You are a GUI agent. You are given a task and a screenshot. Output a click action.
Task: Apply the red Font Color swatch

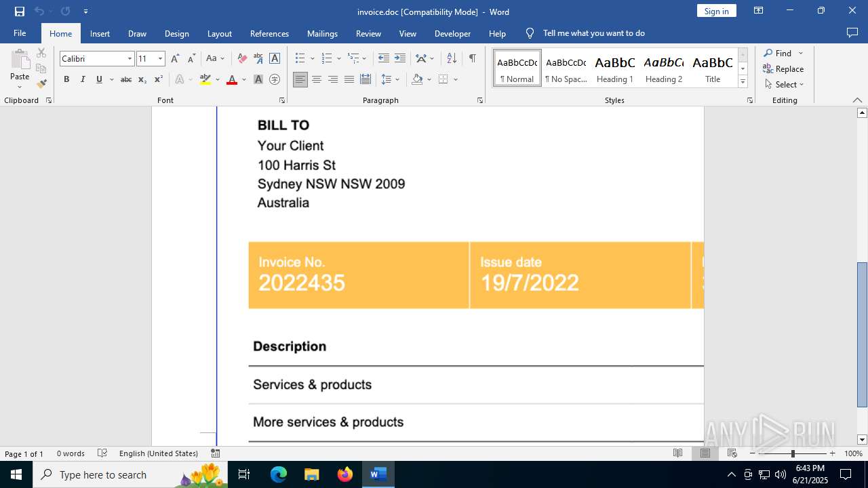[x=231, y=79]
